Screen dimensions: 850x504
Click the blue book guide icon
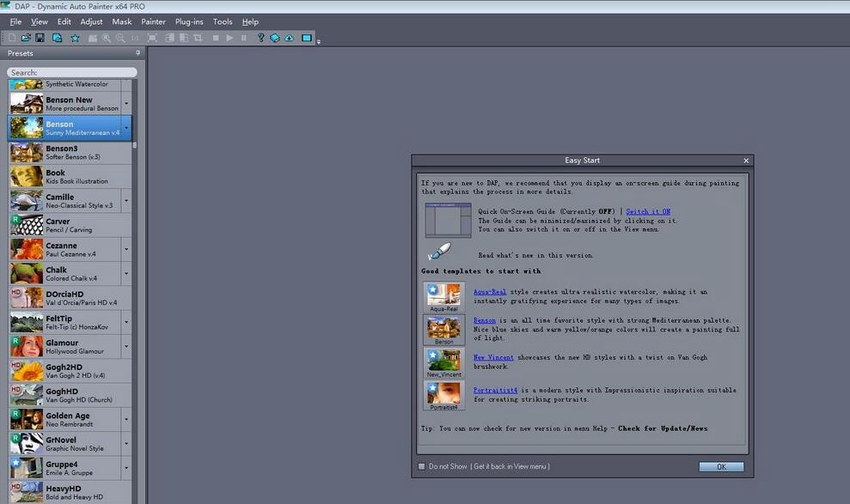coord(275,38)
